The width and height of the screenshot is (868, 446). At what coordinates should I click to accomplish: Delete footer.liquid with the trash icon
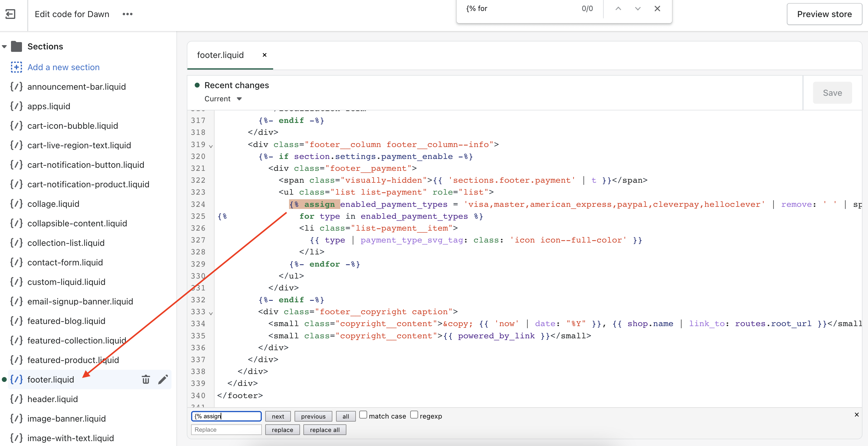point(146,379)
